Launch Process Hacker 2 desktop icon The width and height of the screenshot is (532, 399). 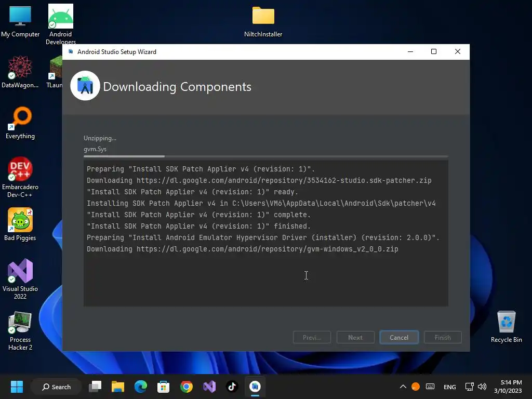pos(20,330)
